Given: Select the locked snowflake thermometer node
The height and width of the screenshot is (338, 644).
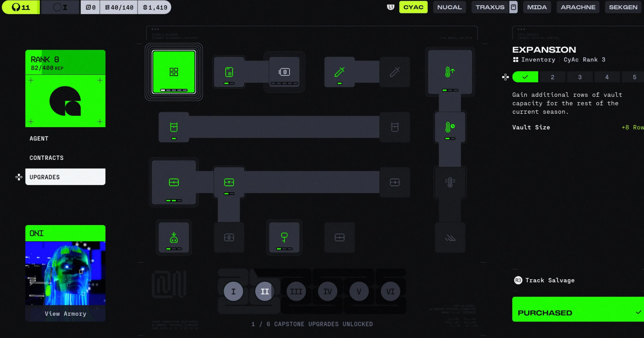Looking at the screenshot, I should (x=450, y=183).
